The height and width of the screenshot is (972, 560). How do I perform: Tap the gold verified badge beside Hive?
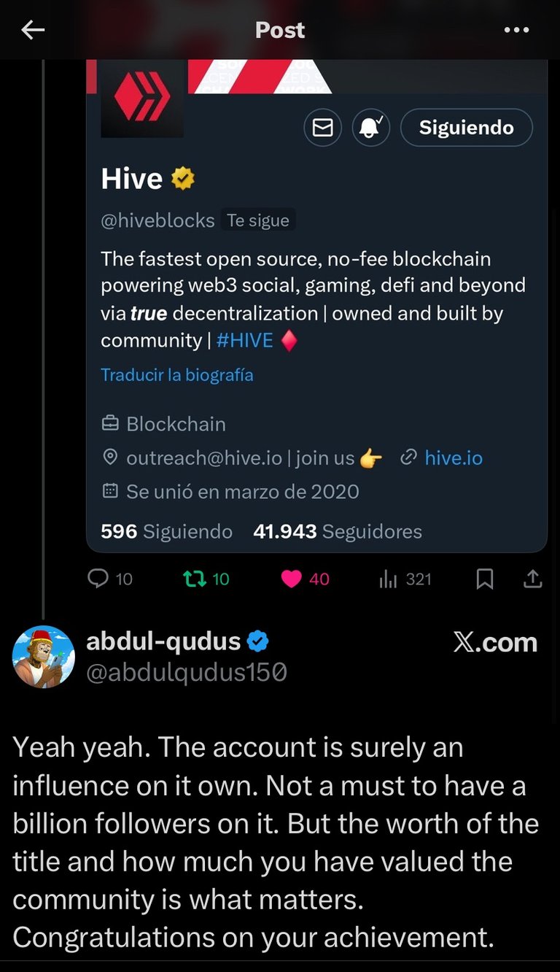(183, 179)
